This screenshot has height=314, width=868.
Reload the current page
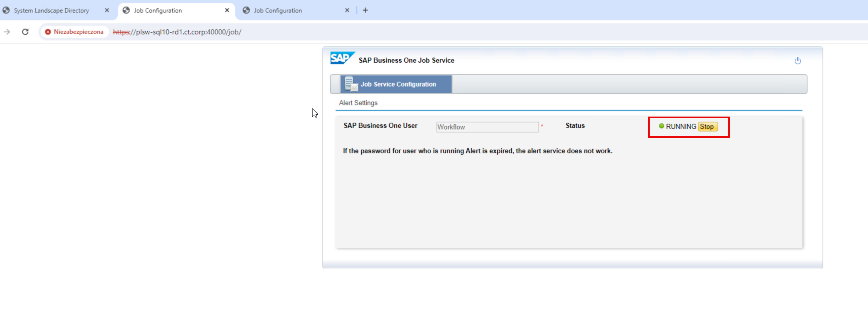(25, 32)
